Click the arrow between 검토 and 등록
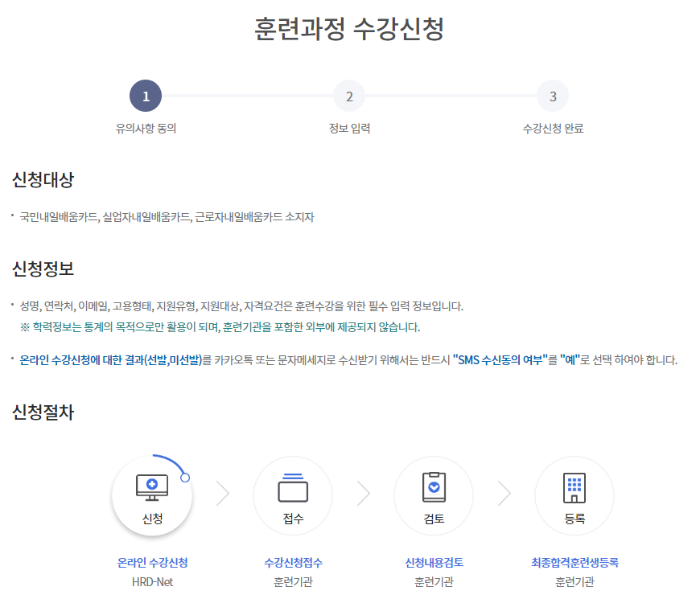700x599 pixels. (504, 494)
